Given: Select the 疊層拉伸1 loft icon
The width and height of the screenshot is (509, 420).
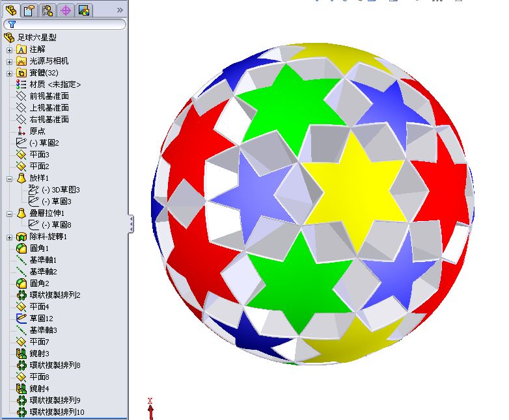Looking at the screenshot, I should (x=21, y=213).
